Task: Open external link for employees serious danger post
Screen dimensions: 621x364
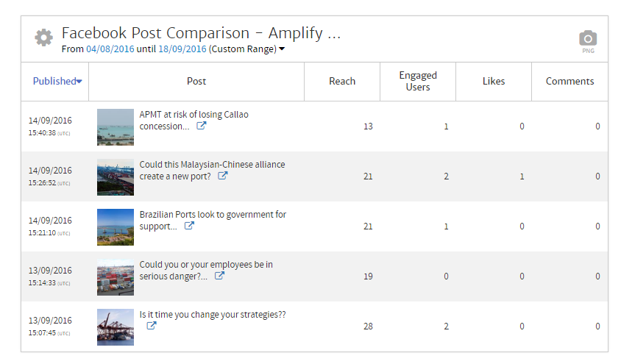Action: pyautogui.click(x=219, y=276)
